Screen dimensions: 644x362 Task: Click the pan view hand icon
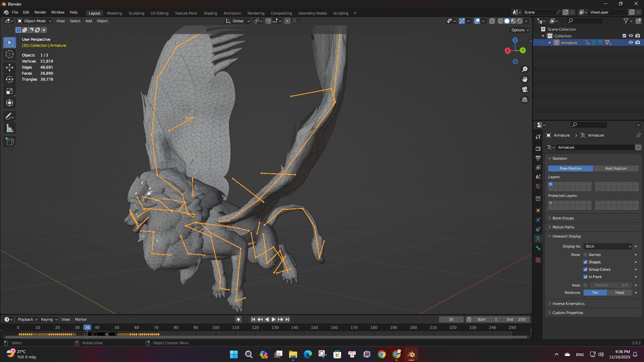525,79
